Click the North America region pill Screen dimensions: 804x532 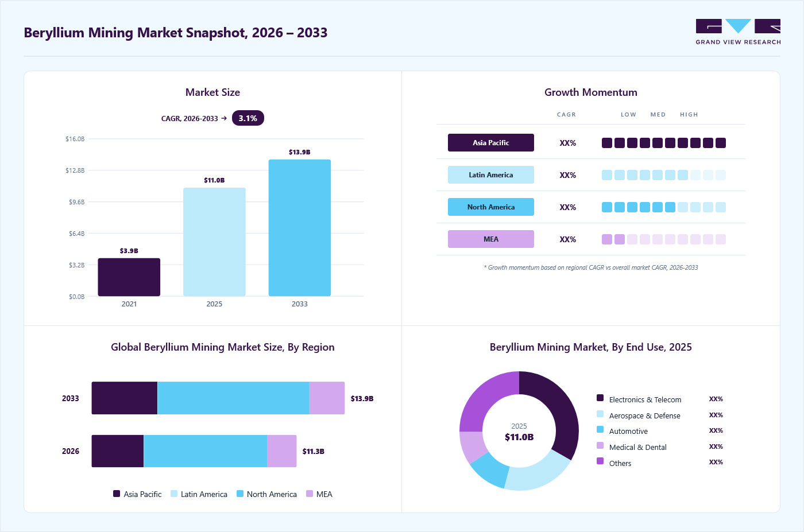(491, 207)
